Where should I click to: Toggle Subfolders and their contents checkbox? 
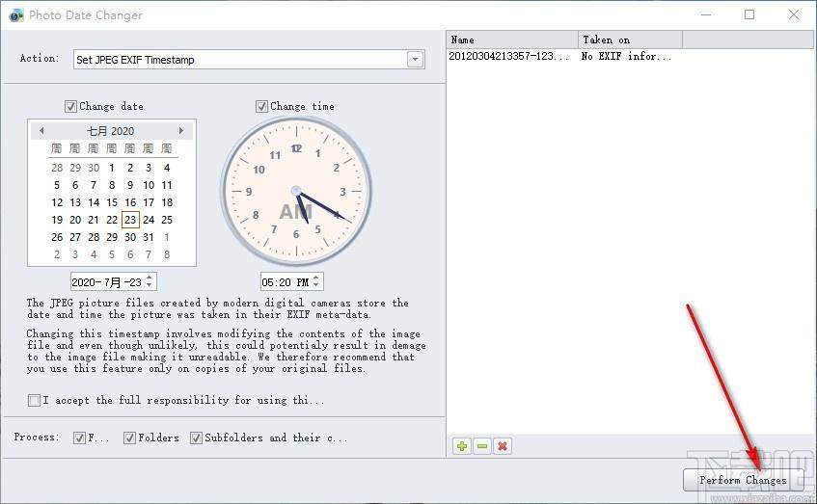click(196, 438)
